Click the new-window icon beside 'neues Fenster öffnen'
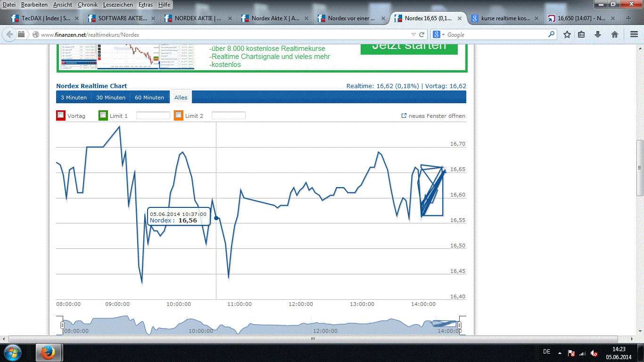This screenshot has width=644, height=362. point(404,115)
